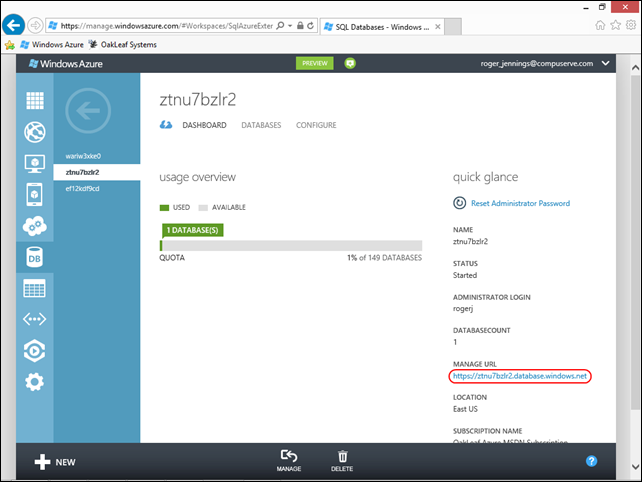Click the green PREVIEW button
This screenshot has width=642, height=482.
tap(315, 63)
